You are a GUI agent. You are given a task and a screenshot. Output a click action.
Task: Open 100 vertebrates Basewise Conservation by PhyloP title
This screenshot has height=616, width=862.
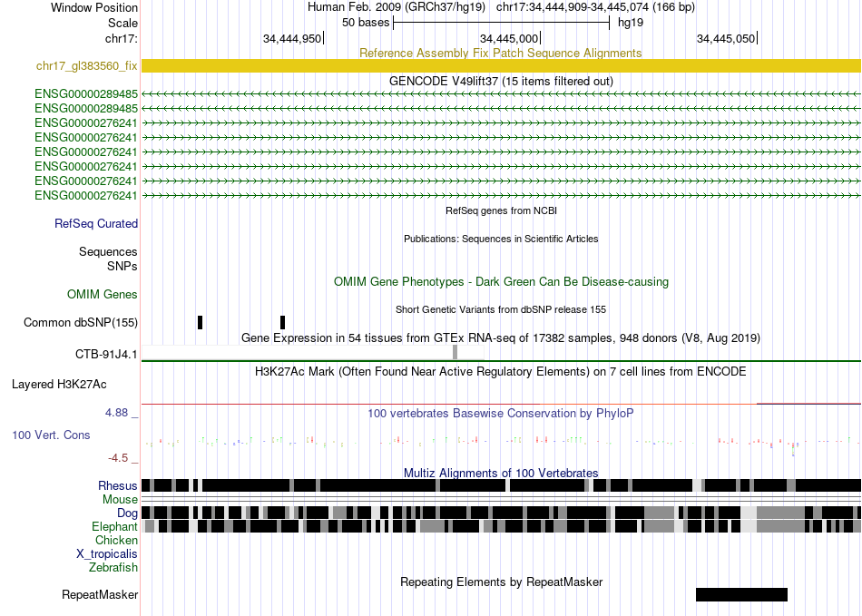(501, 413)
